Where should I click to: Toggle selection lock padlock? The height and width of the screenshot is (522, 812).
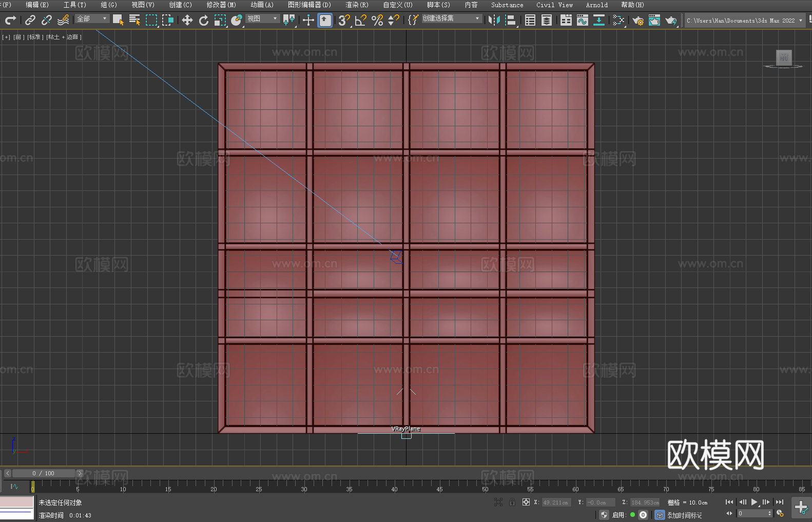coord(512,502)
